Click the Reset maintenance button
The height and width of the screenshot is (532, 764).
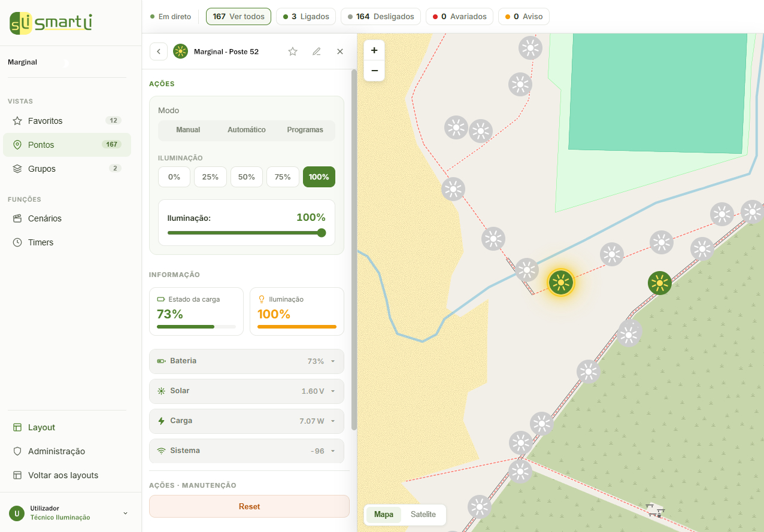pyautogui.click(x=249, y=506)
